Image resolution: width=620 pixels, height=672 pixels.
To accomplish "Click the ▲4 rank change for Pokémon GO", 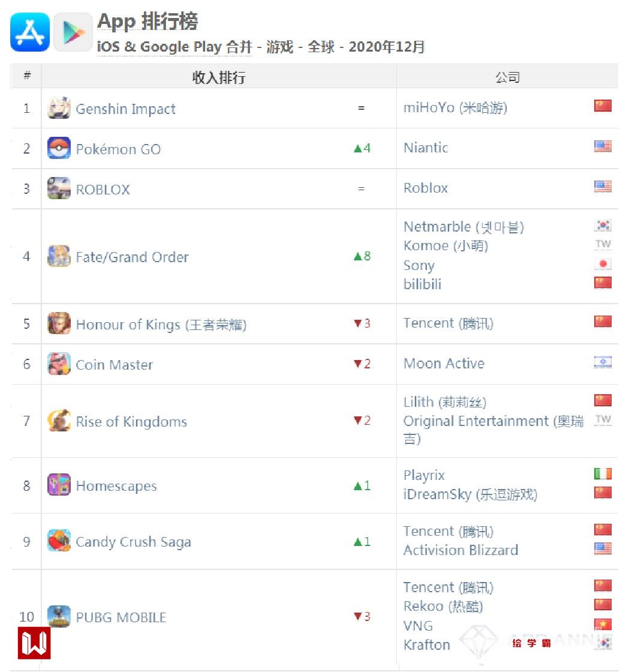I will 362,148.
